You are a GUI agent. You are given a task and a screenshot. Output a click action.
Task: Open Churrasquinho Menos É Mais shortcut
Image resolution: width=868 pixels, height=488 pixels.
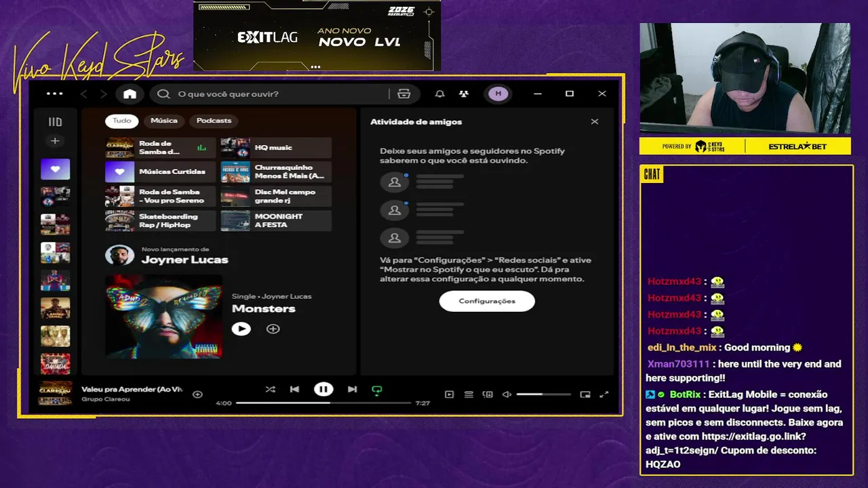[276, 172]
